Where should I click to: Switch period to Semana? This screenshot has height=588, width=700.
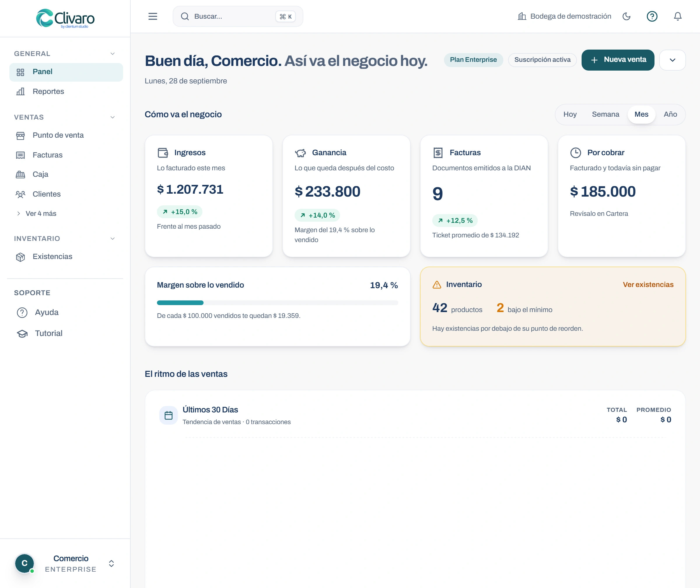(605, 114)
